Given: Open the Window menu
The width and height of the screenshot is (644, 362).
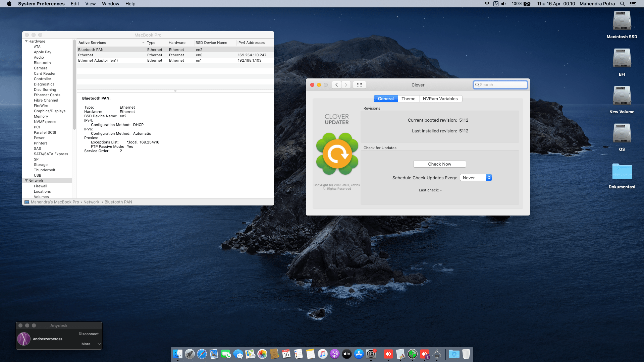Looking at the screenshot, I should (x=110, y=4).
